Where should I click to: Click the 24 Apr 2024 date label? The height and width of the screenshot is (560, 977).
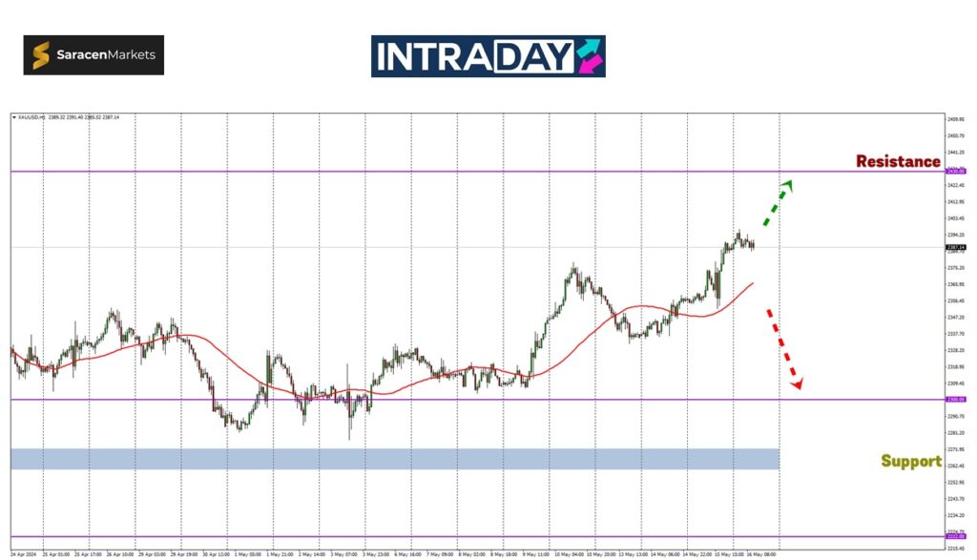(x=23, y=552)
